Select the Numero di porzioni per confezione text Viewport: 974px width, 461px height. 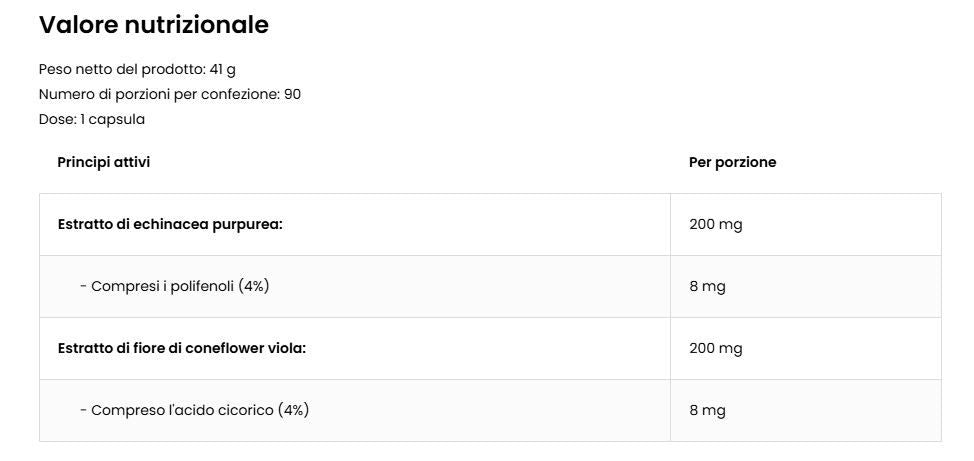[159, 95]
